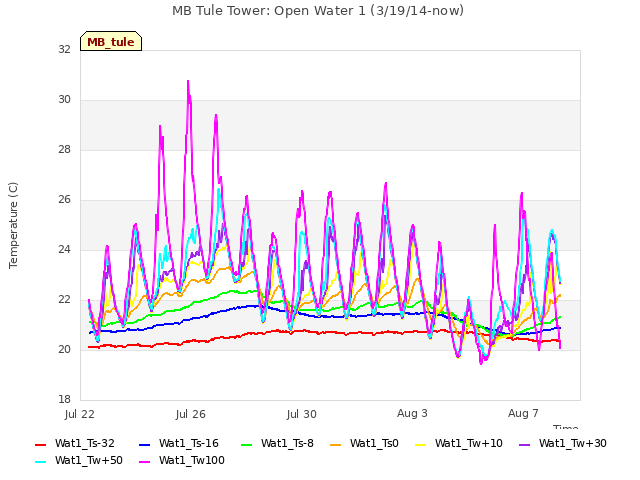The image size is (640, 480).
Task: Click the 18 y-axis tick label
Action: tap(64, 400)
